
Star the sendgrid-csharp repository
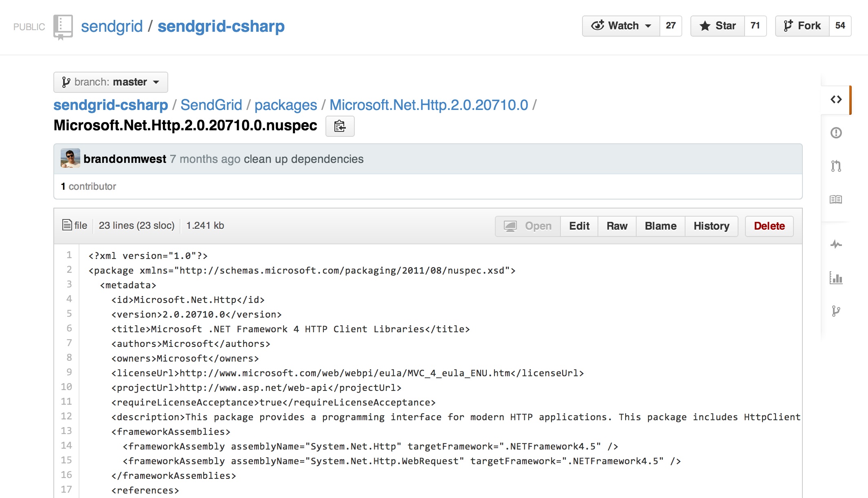coord(718,26)
